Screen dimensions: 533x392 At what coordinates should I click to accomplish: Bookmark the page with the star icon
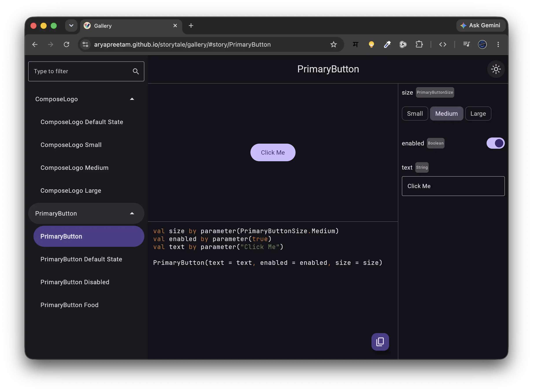click(x=333, y=44)
